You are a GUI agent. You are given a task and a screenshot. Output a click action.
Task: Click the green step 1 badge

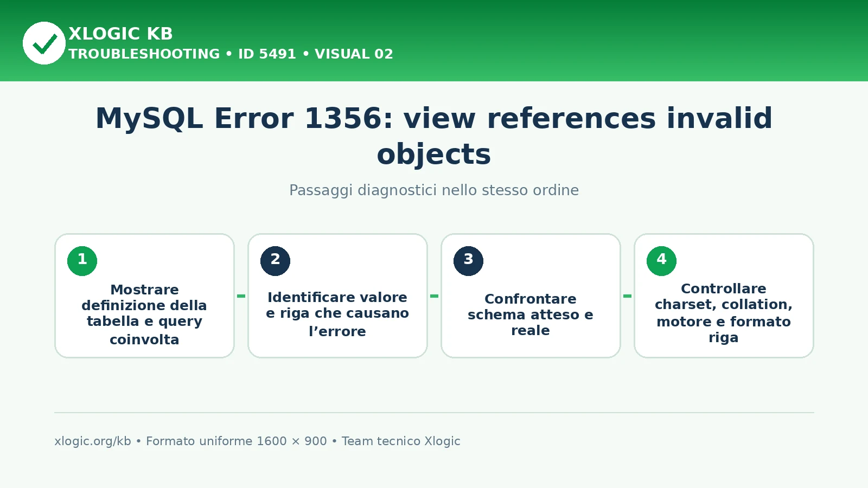click(82, 261)
